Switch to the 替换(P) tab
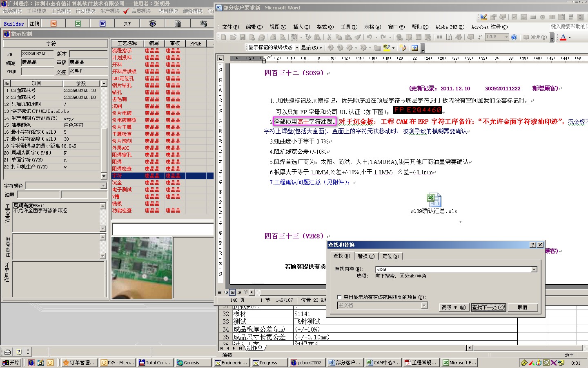Image resolution: width=588 pixels, height=368 pixels. (366, 256)
